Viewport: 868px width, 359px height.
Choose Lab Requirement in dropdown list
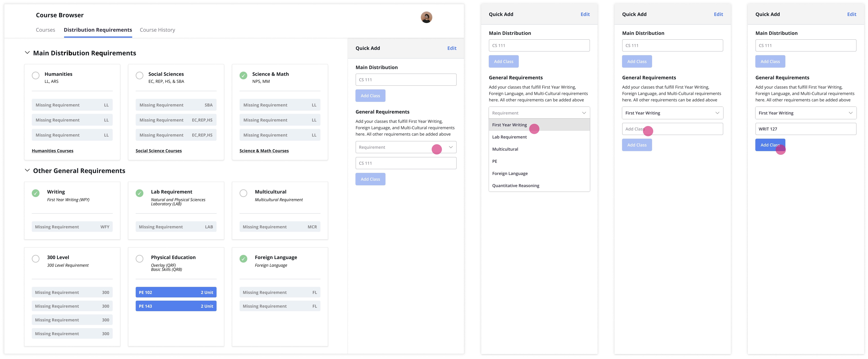(539, 137)
